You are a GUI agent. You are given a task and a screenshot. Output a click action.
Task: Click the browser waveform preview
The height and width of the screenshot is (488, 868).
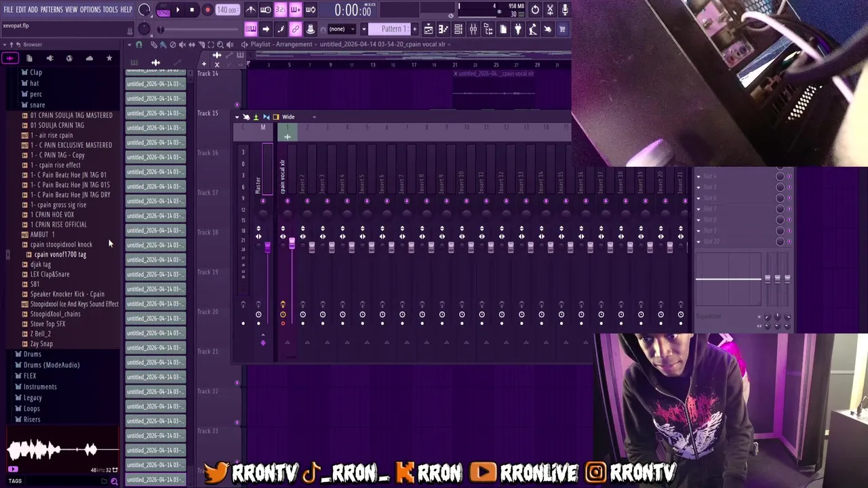coord(62,449)
